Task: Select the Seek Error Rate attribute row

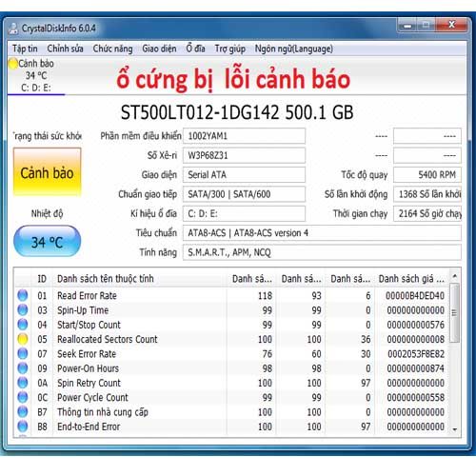Action: (231, 354)
